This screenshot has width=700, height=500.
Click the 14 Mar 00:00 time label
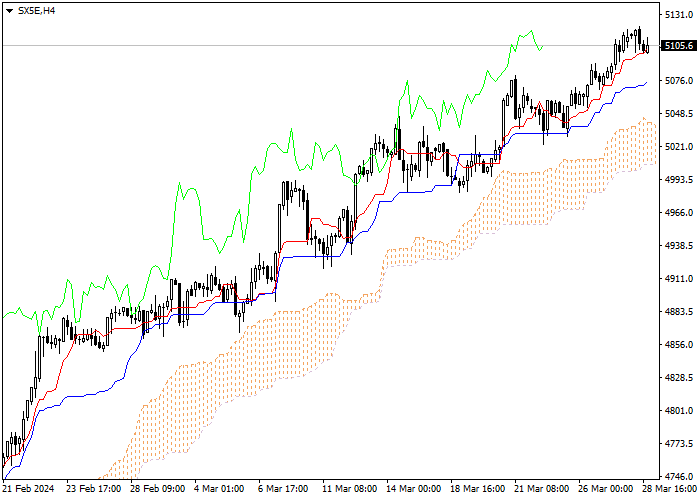point(414,489)
